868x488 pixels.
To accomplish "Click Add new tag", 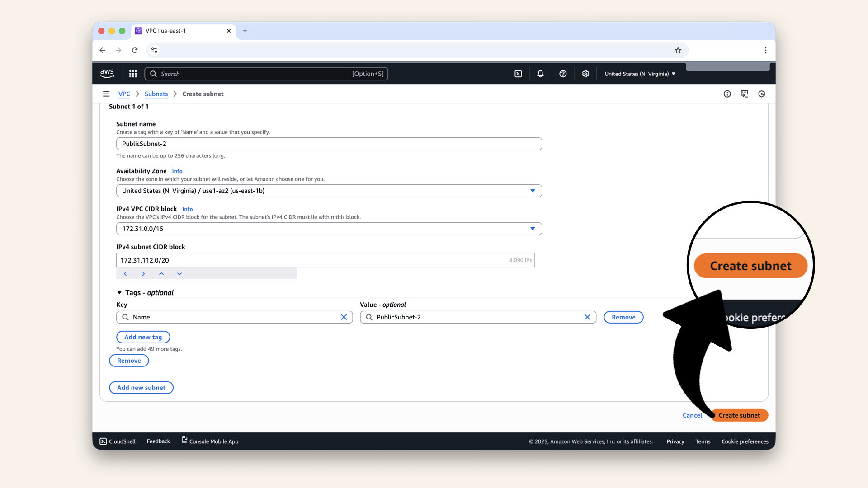I will click(143, 337).
